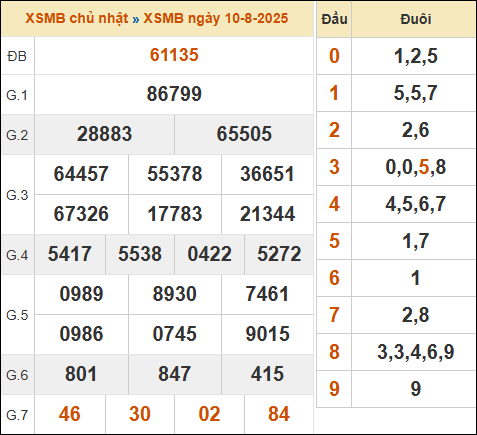Select first prize number 86799
The width and height of the screenshot is (477, 435).
(174, 94)
